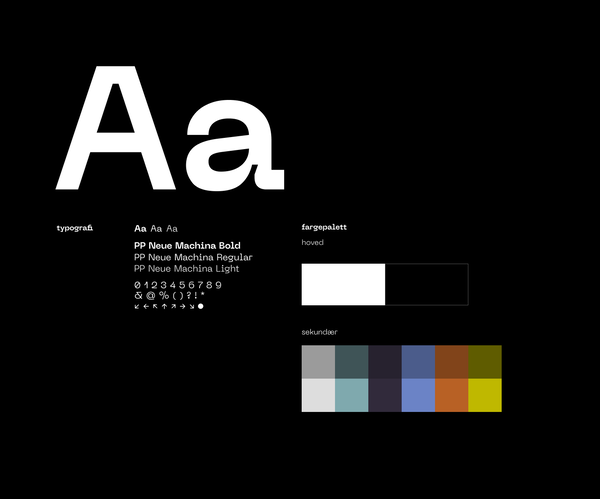Image resolution: width=600 pixels, height=499 pixels.
Task: Click the question mark glyph
Action: [189, 295]
